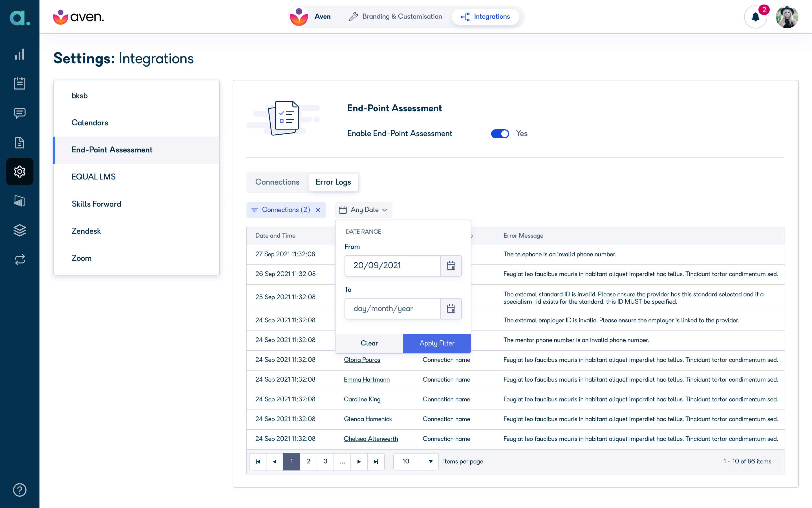Open the user profile avatar
Image resolution: width=812 pixels, height=508 pixels.
tap(787, 17)
